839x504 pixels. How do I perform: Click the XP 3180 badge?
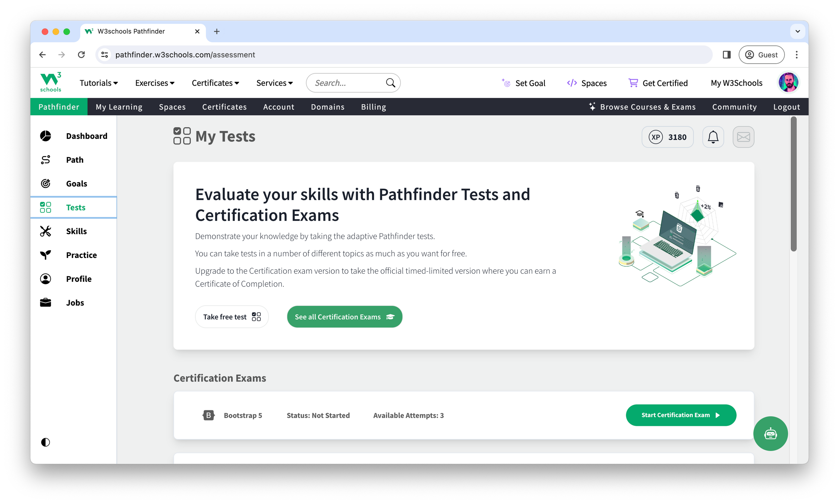tap(667, 137)
